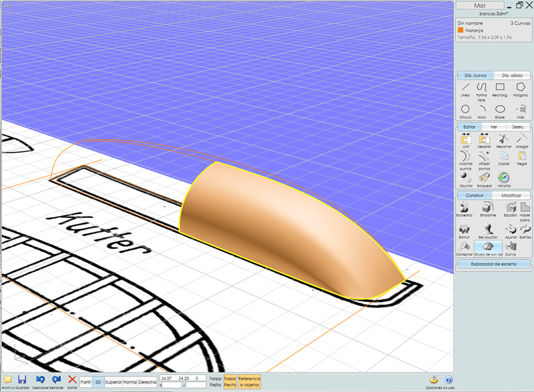The width and height of the screenshot is (534, 392).
Task: Select the Línea line drawing tool
Action: coord(465,89)
